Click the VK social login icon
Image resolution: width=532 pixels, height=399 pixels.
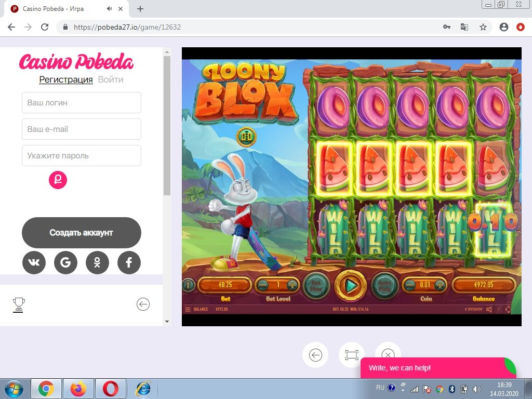(x=34, y=263)
